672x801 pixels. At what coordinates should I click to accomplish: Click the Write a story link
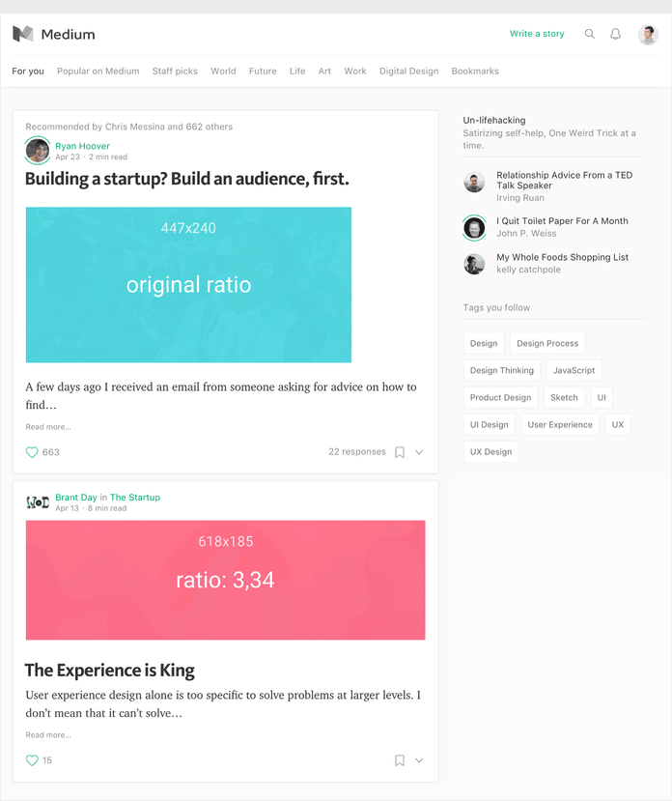pos(537,34)
